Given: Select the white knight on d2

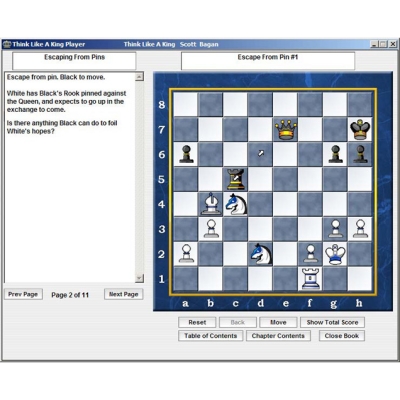Looking at the screenshot, I should 261,254.
